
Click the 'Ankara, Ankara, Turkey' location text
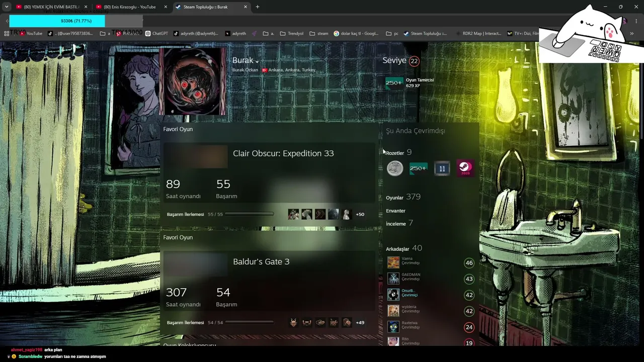[x=292, y=70]
